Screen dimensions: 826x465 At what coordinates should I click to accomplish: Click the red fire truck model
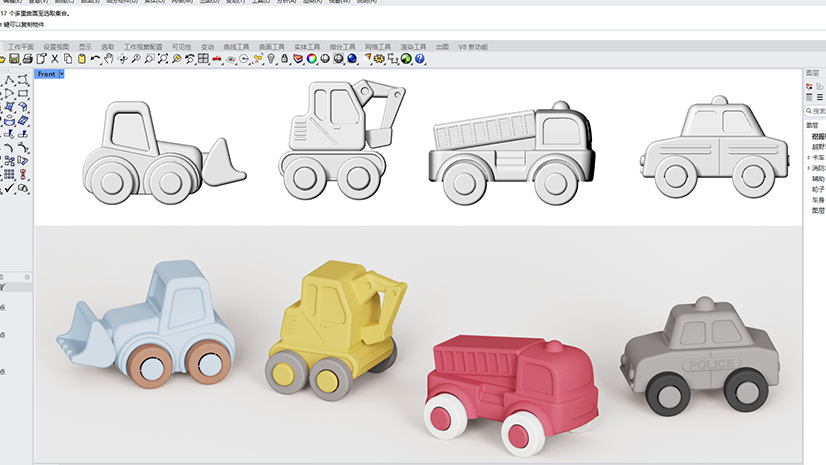tap(511, 395)
